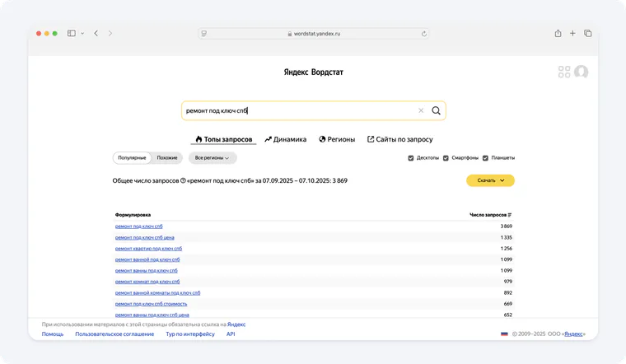Open the Топы запросов tab
This screenshot has width=626, height=364.
(223, 139)
